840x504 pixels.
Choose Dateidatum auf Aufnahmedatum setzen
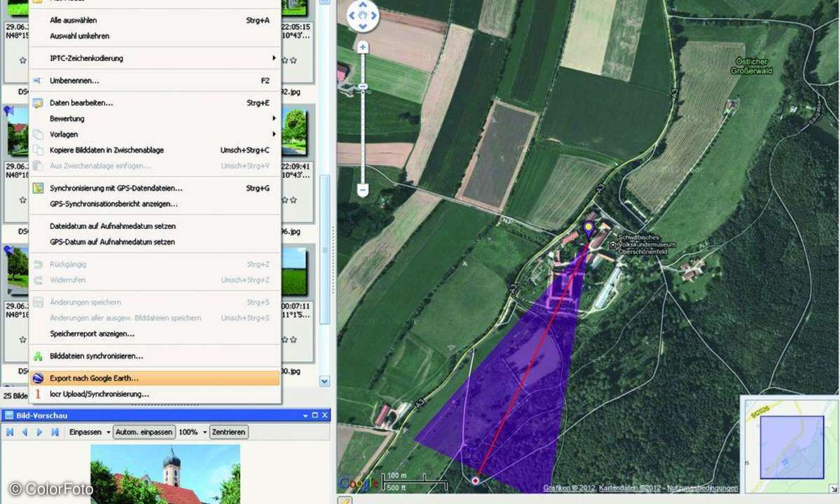click(155, 226)
